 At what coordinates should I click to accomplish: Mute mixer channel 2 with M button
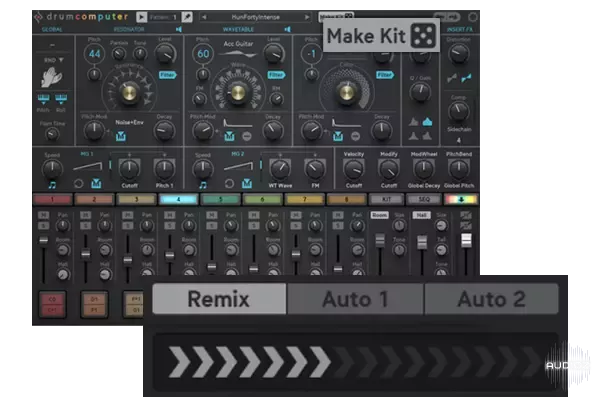coord(85,216)
